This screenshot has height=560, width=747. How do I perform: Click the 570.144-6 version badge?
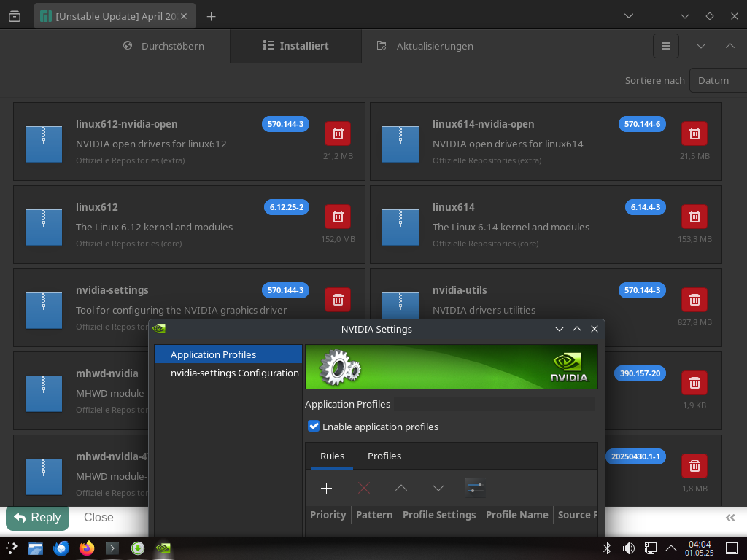(x=642, y=124)
